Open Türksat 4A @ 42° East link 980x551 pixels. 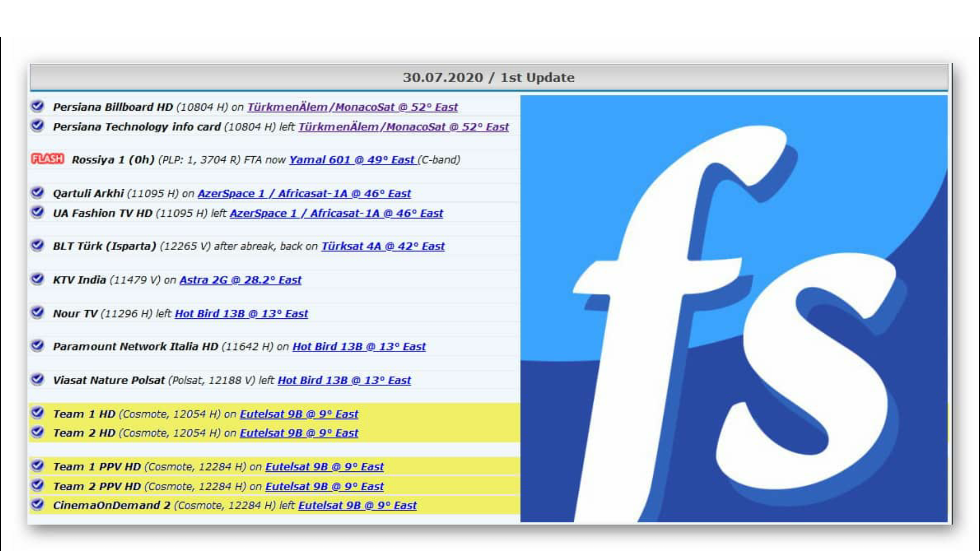(383, 246)
